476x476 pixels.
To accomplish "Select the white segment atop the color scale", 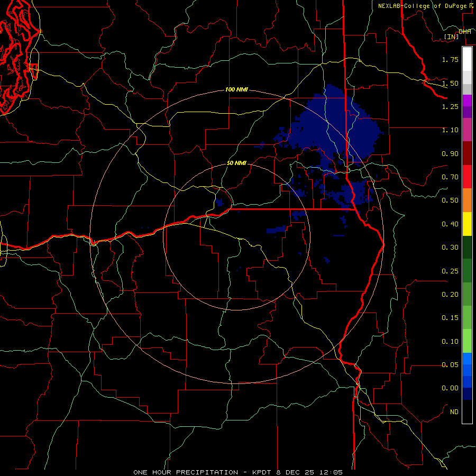I will click(x=467, y=59).
